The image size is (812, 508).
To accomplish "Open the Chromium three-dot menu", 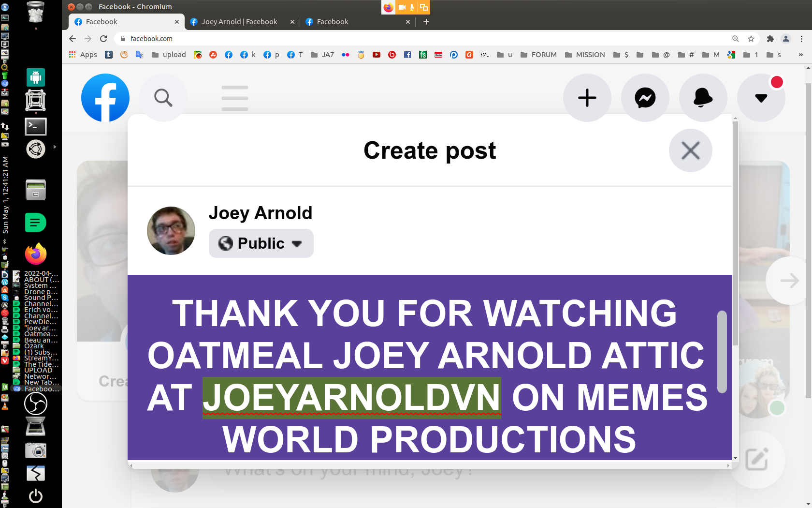I will [x=801, y=39].
